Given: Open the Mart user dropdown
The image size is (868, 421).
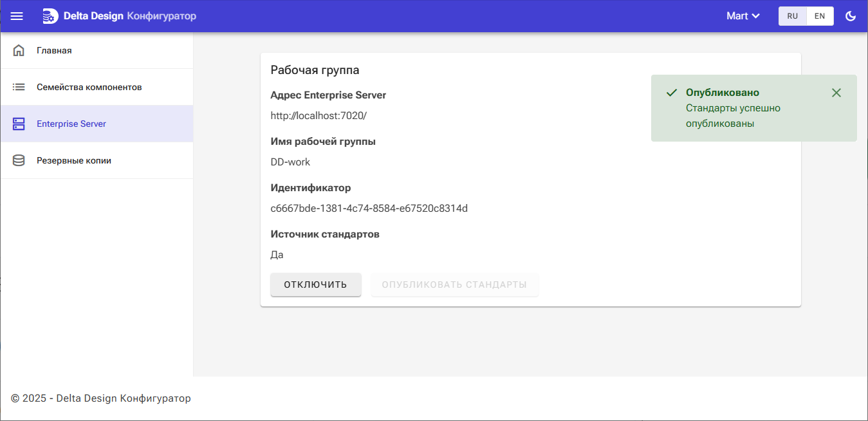Looking at the screenshot, I should [743, 16].
